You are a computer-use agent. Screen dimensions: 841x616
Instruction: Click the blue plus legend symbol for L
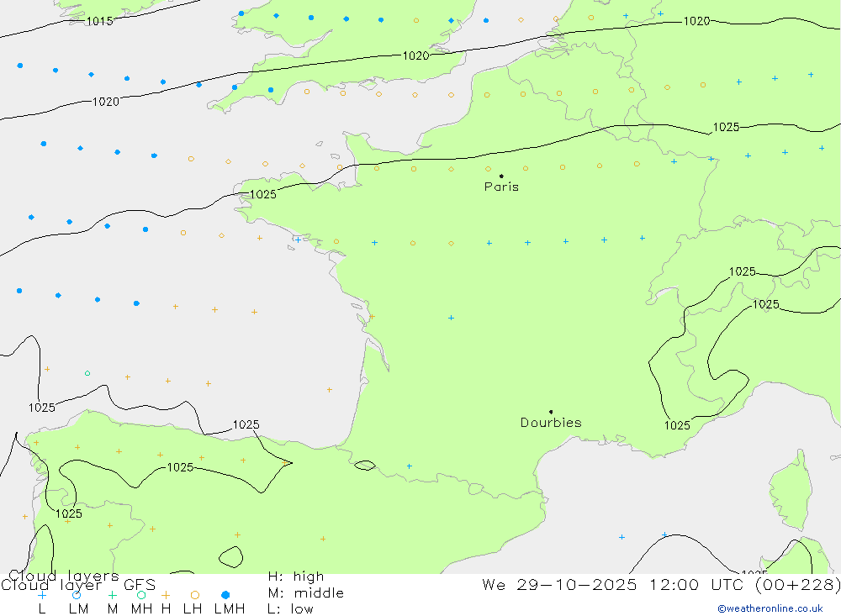coord(42,595)
